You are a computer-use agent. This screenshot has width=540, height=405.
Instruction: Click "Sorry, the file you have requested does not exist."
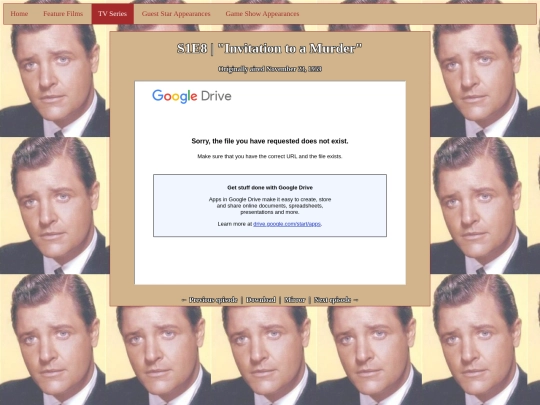point(270,141)
